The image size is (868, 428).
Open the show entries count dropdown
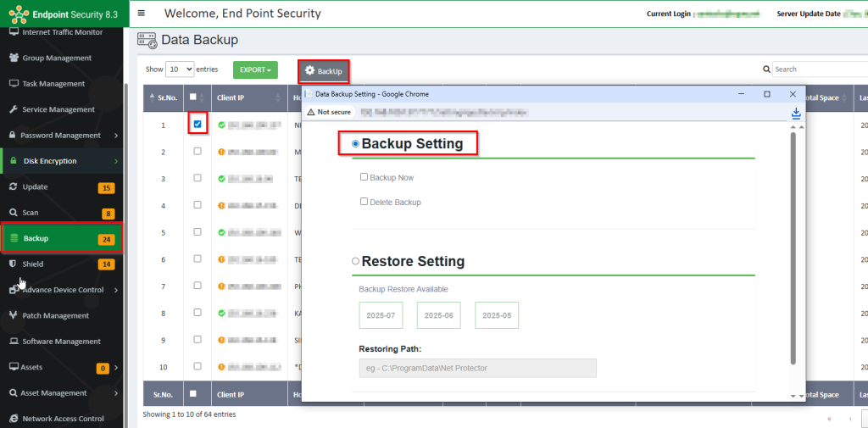click(x=181, y=69)
